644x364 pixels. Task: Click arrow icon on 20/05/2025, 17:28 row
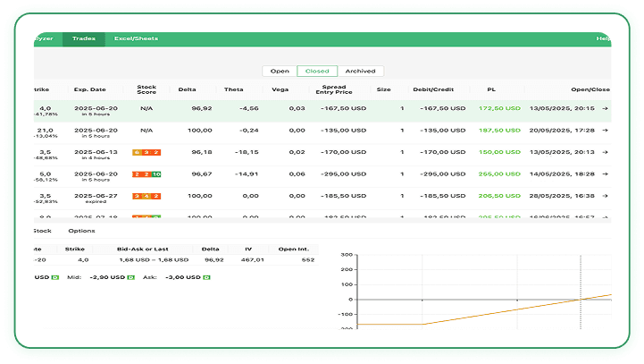[x=605, y=131]
